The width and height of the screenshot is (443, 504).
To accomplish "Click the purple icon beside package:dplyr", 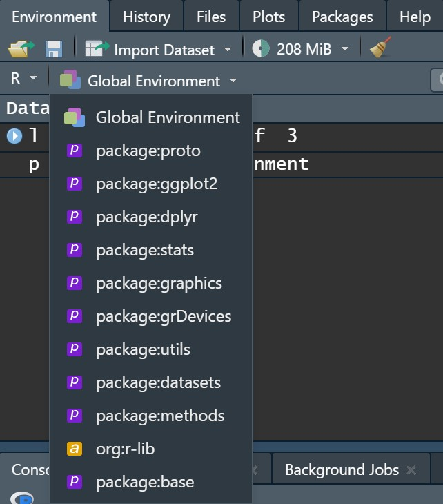I will pos(75,216).
